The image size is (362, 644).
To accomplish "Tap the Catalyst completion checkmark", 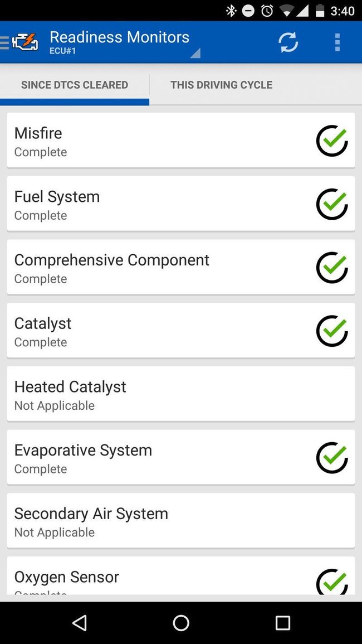I will click(332, 331).
